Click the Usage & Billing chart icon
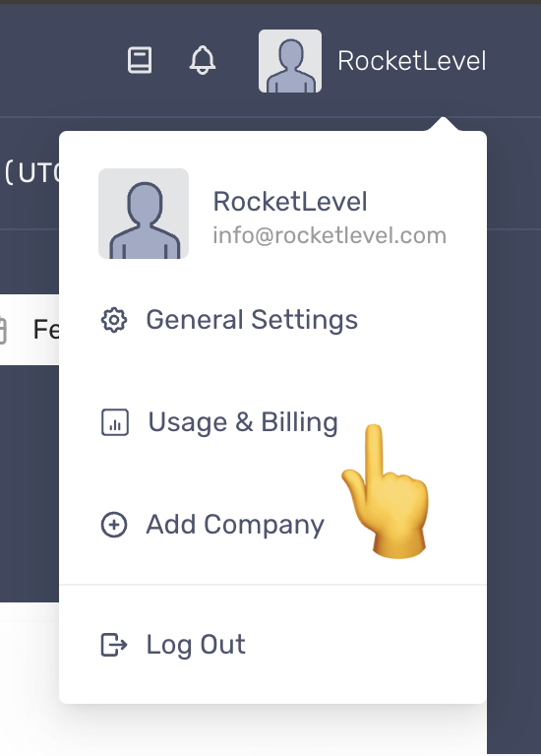Screen dimensions: 541x756 click(x=115, y=422)
